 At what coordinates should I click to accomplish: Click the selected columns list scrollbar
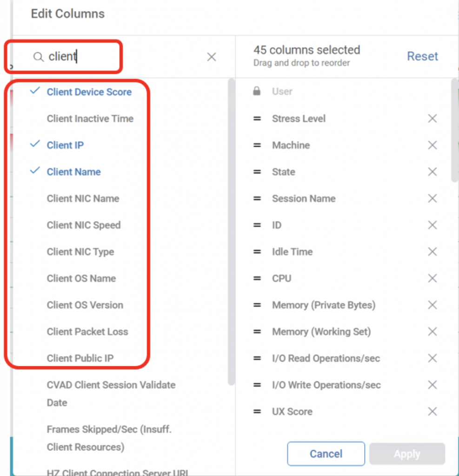(454, 130)
